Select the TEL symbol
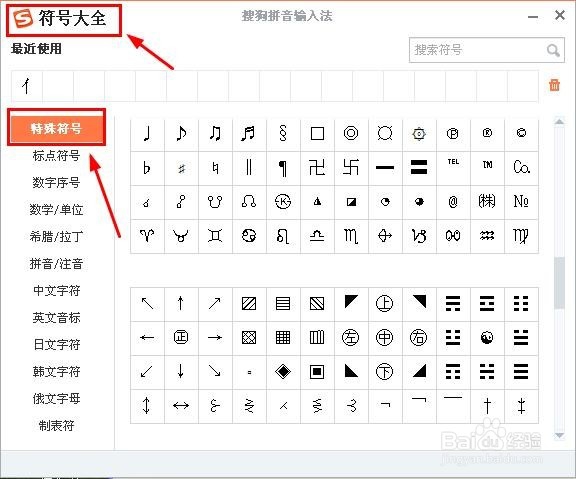 [453, 168]
